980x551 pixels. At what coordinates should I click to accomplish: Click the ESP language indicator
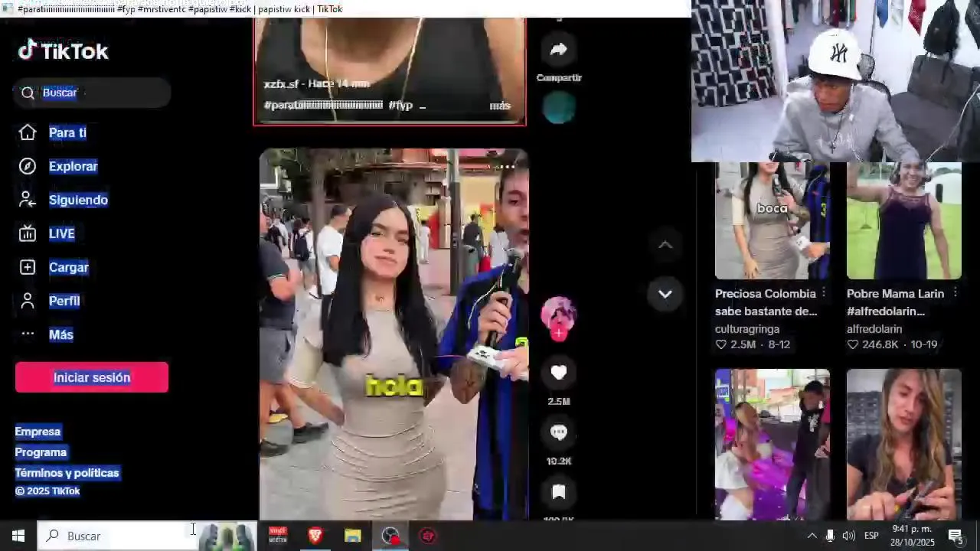coord(871,536)
